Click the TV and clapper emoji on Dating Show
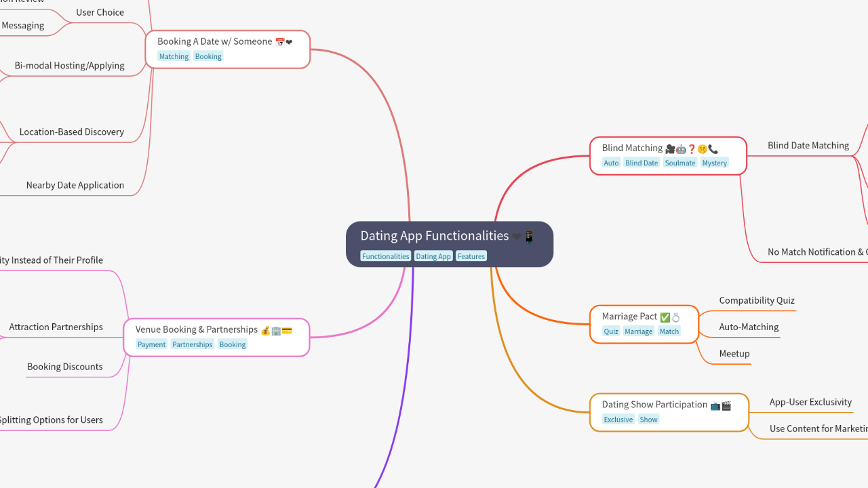 point(721,405)
